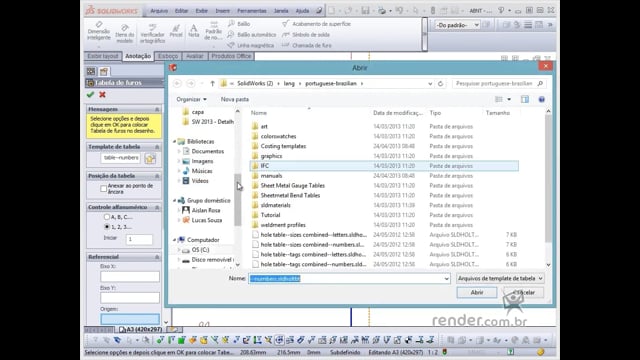Click the Tipo column header
Image resolution: width=640 pixels, height=360 pixels.
tap(435, 113)
